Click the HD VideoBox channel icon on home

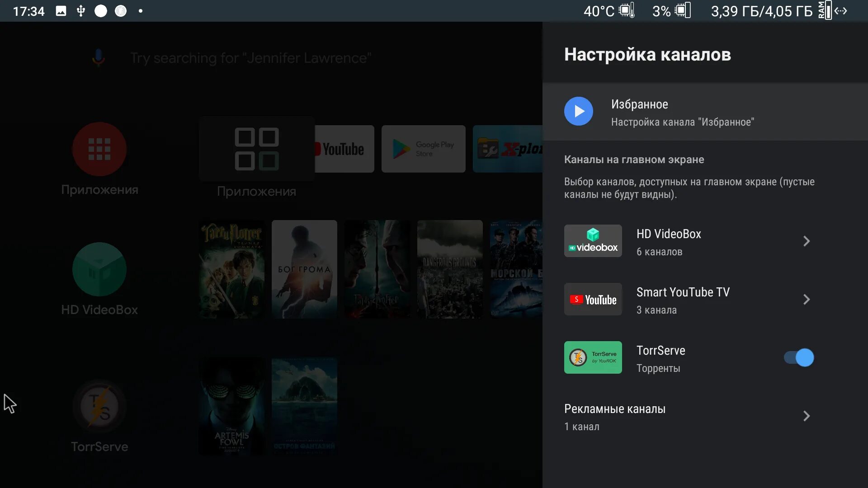point(99,270)
